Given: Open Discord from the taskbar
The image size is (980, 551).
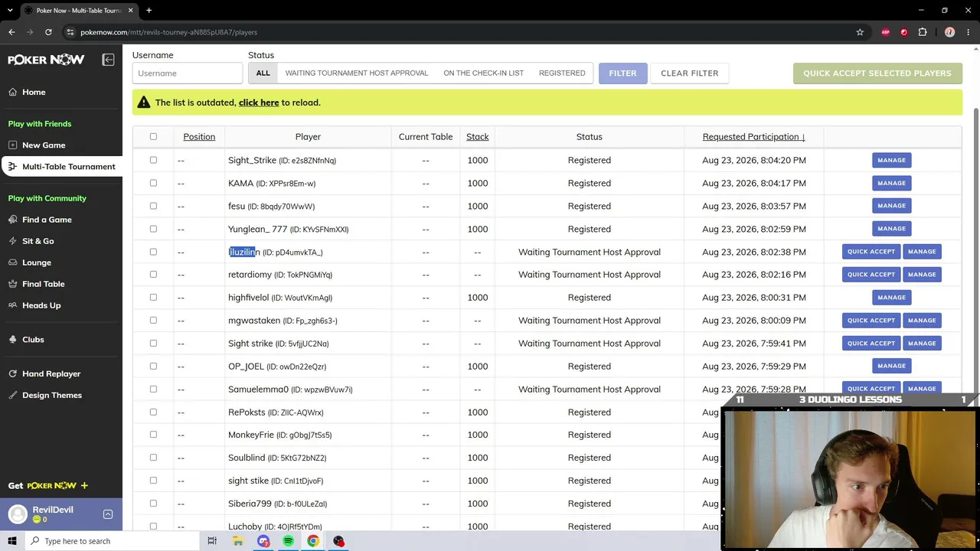Looking at the screenshot, I should coord(263,541).
